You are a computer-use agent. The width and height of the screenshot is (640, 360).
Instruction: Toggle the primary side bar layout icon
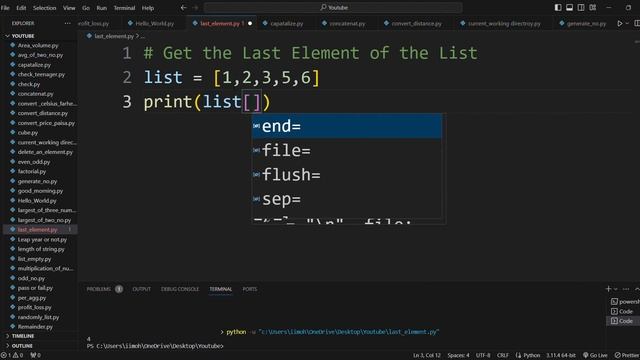(558, 7)
